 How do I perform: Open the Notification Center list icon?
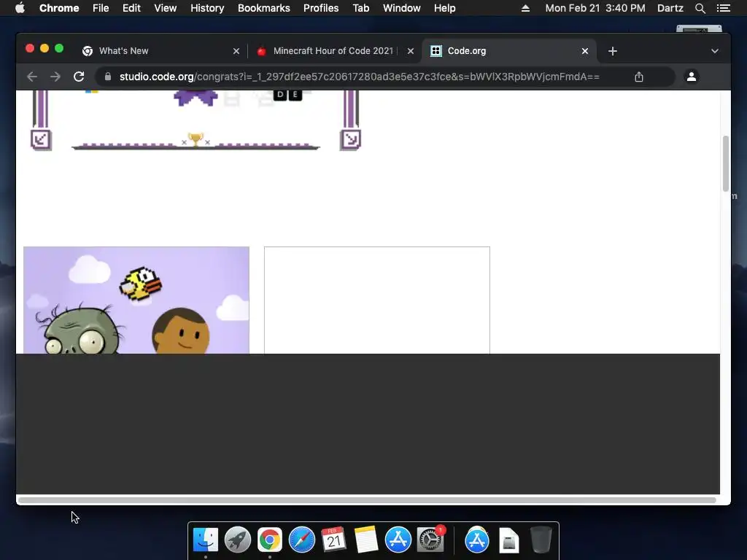(x=723, y=8)
